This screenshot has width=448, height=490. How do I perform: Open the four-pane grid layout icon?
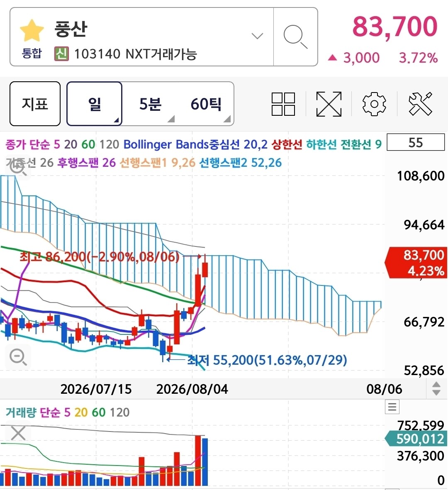(x=283, y=104)
